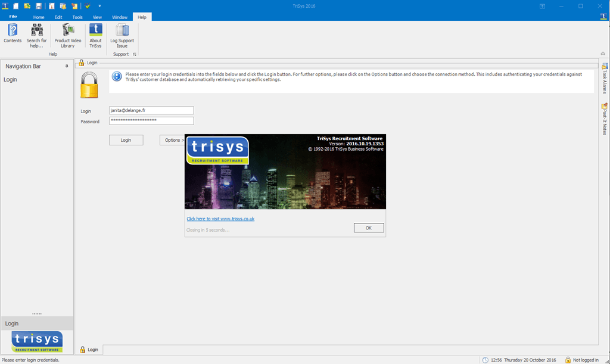Screen dimensions: 610x364
Task: Open the Support group dialog launcher
Action: click(x=135, y=54)
